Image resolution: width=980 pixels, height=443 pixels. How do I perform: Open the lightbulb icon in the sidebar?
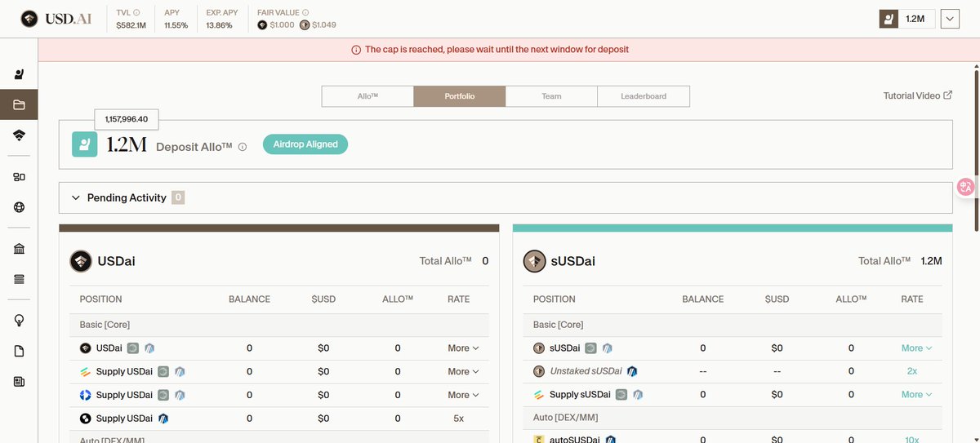tap(19, 321)
